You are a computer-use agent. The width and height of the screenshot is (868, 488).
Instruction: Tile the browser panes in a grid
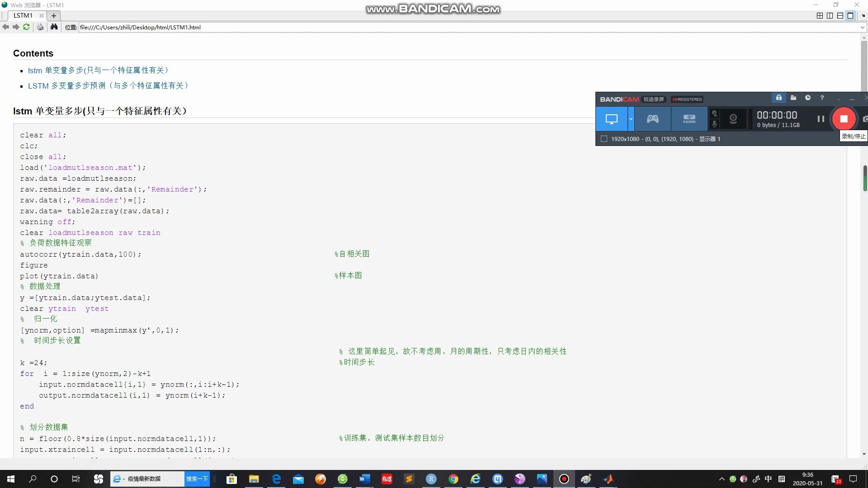820,15
